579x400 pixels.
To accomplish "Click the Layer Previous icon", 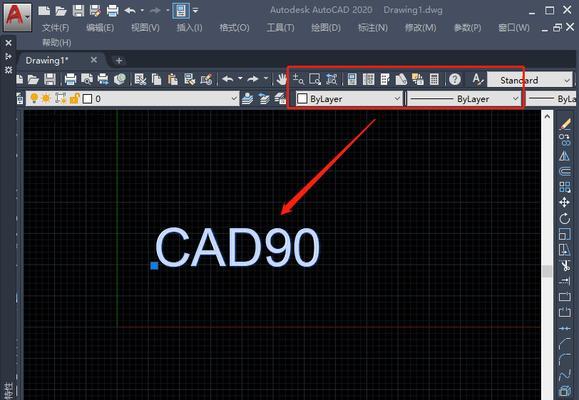I will tap(264, 98).
